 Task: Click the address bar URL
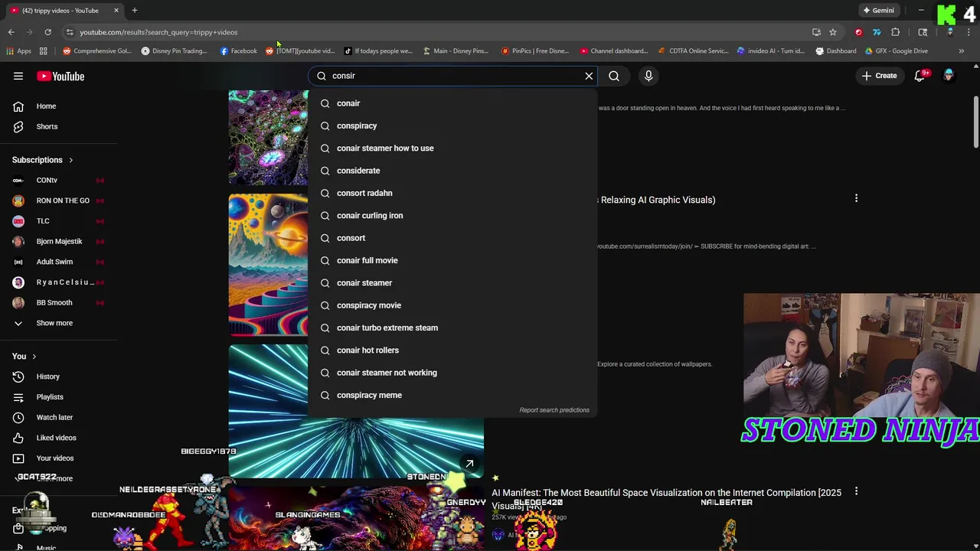pos(158,32)
